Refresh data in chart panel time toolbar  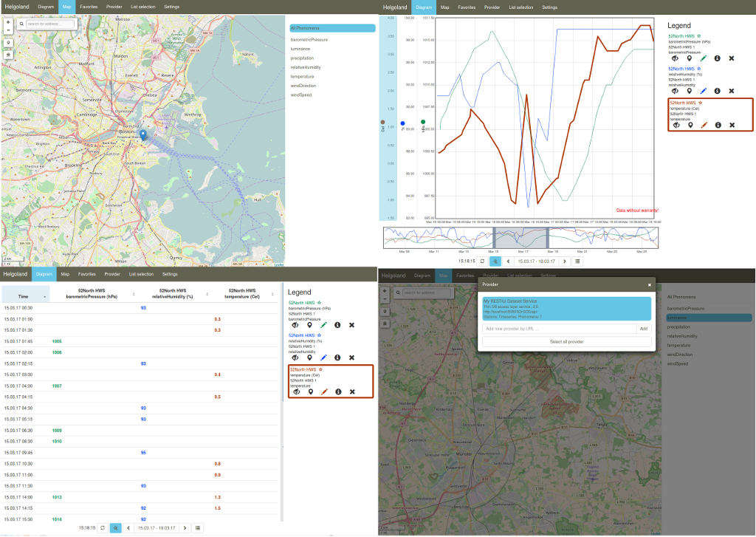click(481, 261)
